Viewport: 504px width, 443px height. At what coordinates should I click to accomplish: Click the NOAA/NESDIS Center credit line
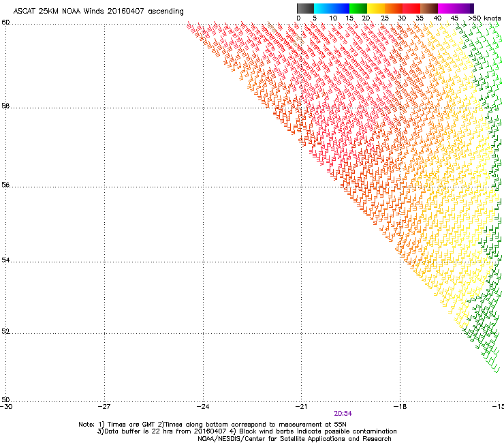pyautogui.click(x=294, y=439)
